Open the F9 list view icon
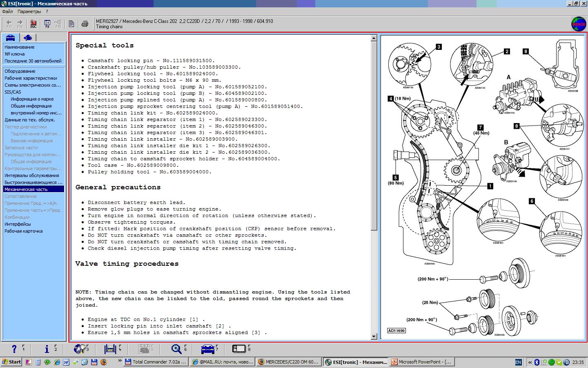The width and height of the screenshot is (588, 368). 47,24
